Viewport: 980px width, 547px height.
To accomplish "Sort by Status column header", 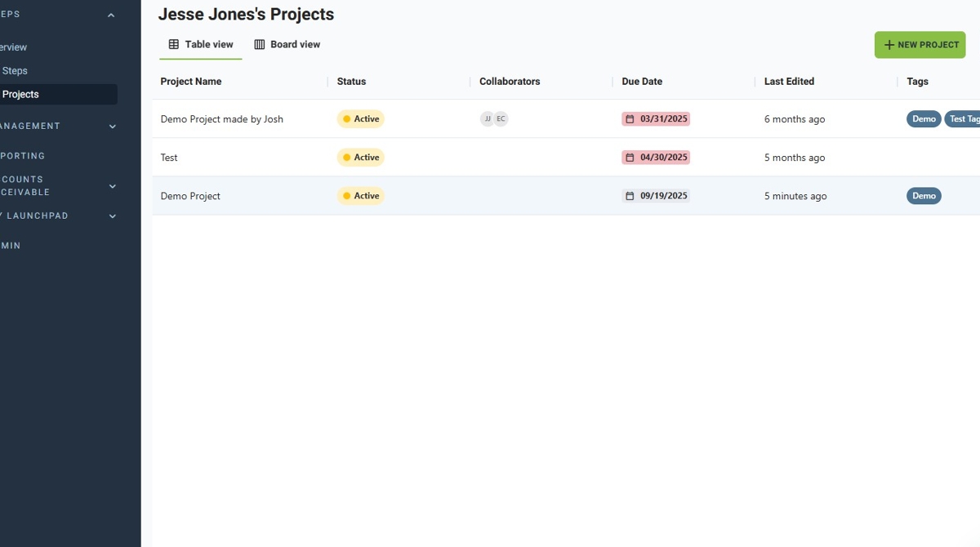I will [352, 82].
